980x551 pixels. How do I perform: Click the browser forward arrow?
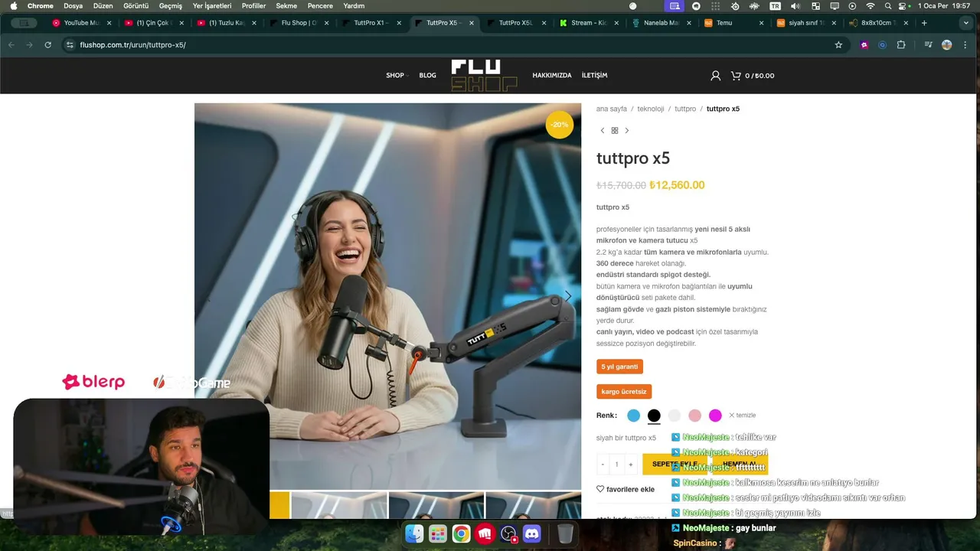pos(29,45)
